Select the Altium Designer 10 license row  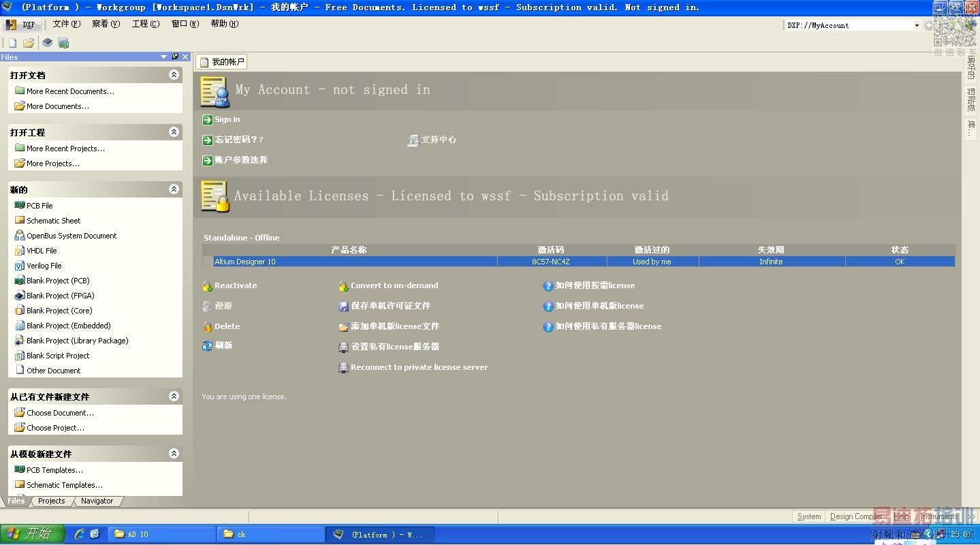579,262
